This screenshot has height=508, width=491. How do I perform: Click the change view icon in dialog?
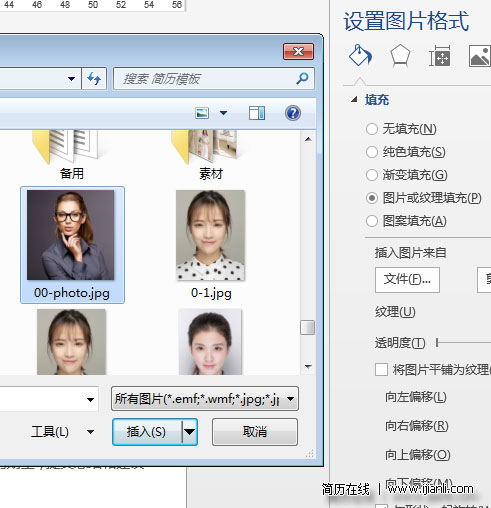point(202,113)
